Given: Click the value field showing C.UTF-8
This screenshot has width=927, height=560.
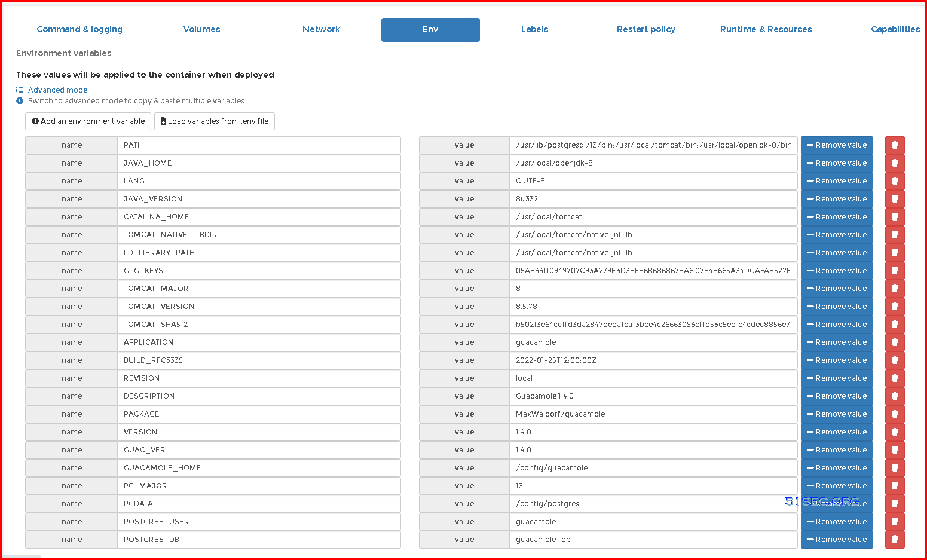Looking at the screenshot, I should coord(654,181).
